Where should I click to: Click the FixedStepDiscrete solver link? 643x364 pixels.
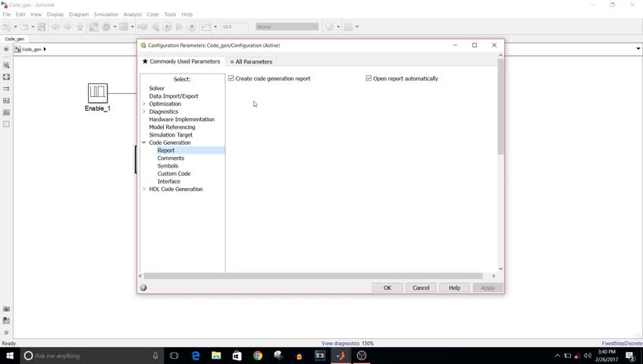click(x=622, y=344)
